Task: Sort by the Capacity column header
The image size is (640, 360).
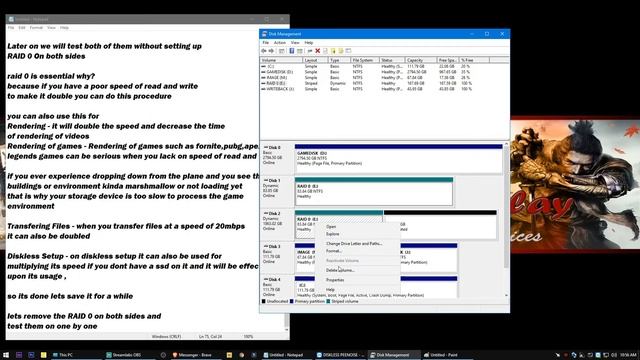Action: (420, 60)
